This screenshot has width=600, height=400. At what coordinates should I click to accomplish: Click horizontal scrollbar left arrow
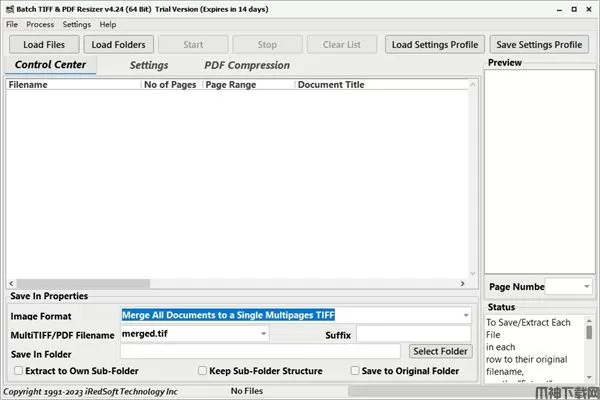(11, 284)
